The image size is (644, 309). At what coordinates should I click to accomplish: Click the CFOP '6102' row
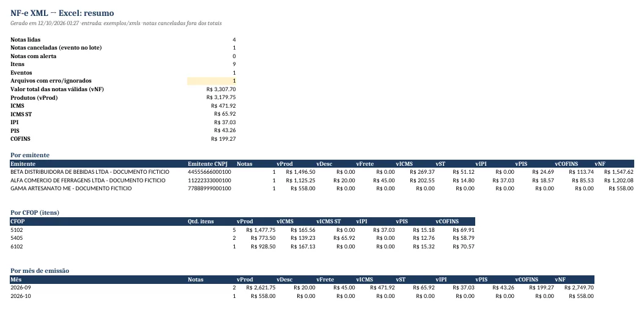pyautogui.click(x=242, y=247)
